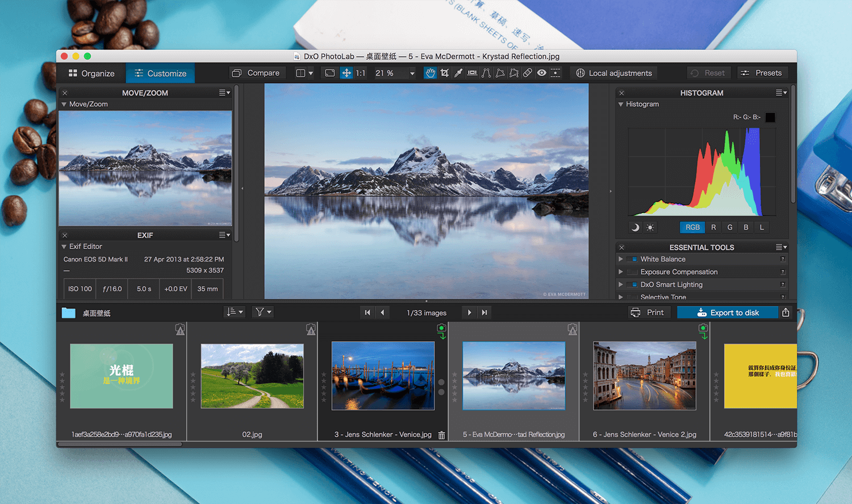Open help for DxO Smart Lighting
This screenshot has height=504, width=852.
(x=783, y=285)
